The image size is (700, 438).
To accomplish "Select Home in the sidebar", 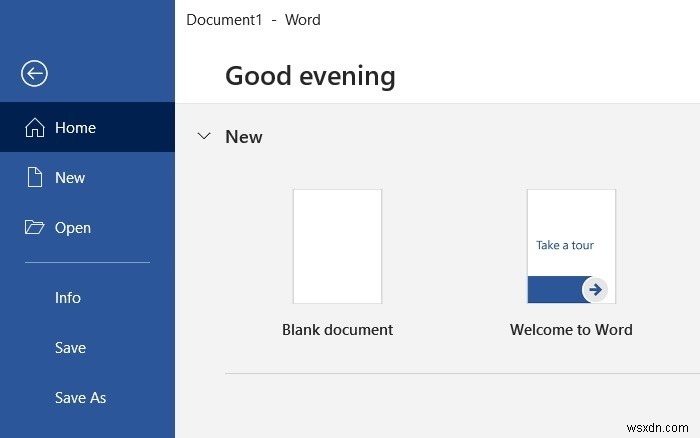I will (x=88, y=127).
